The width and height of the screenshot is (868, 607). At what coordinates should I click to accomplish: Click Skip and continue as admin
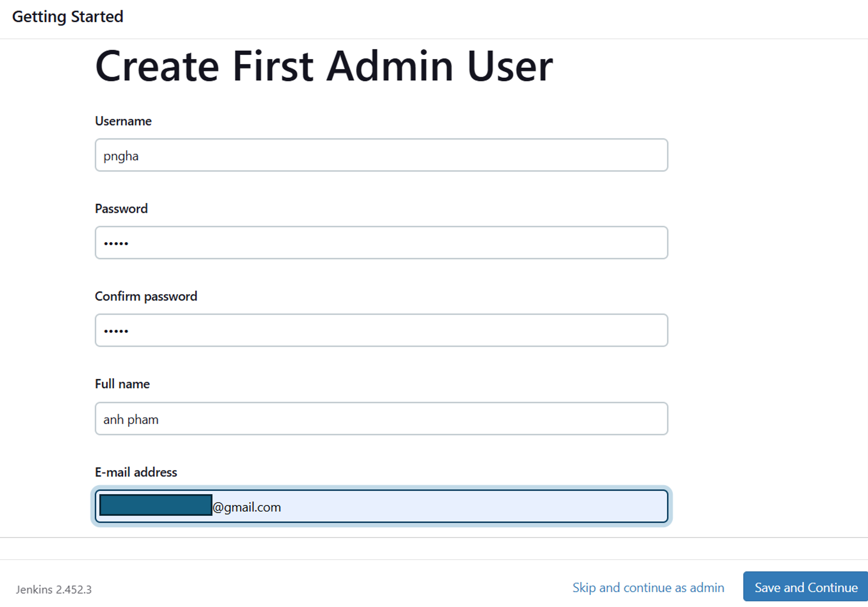tap(648, 588)
